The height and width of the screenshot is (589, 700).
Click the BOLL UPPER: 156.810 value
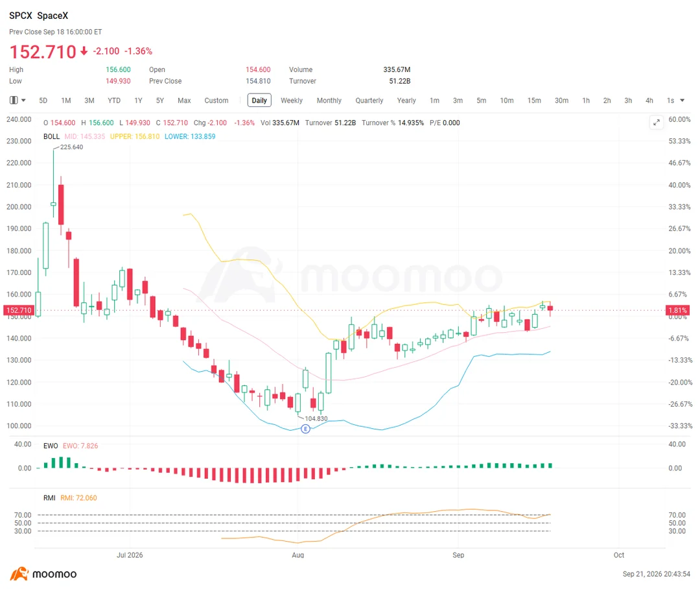(135, 136)
